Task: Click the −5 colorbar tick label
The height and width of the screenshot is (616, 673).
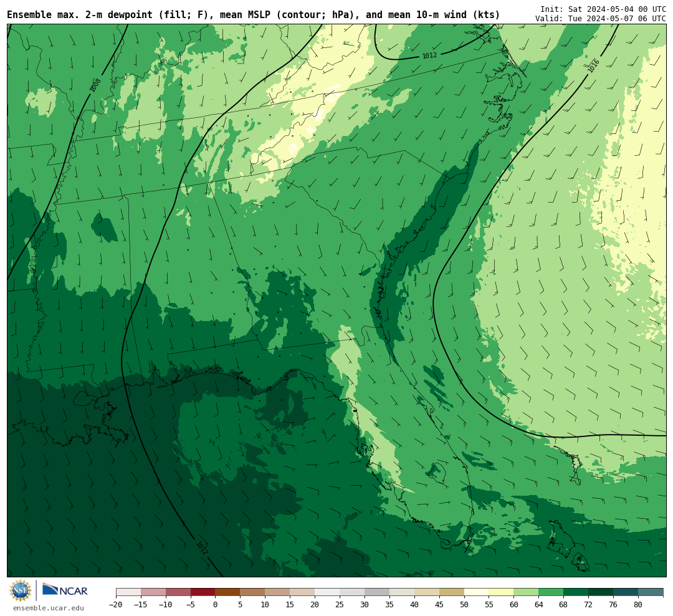Action: pos(191,604)
